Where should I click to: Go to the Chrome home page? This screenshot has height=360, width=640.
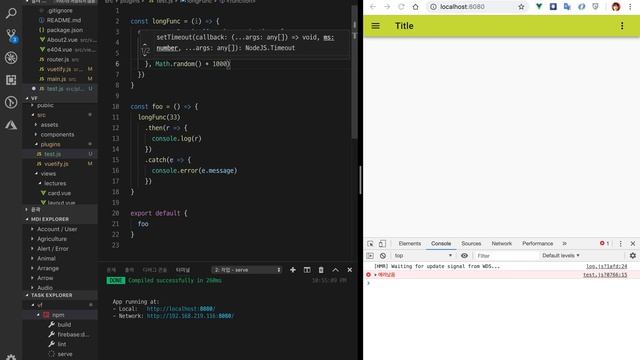[416, 7]
